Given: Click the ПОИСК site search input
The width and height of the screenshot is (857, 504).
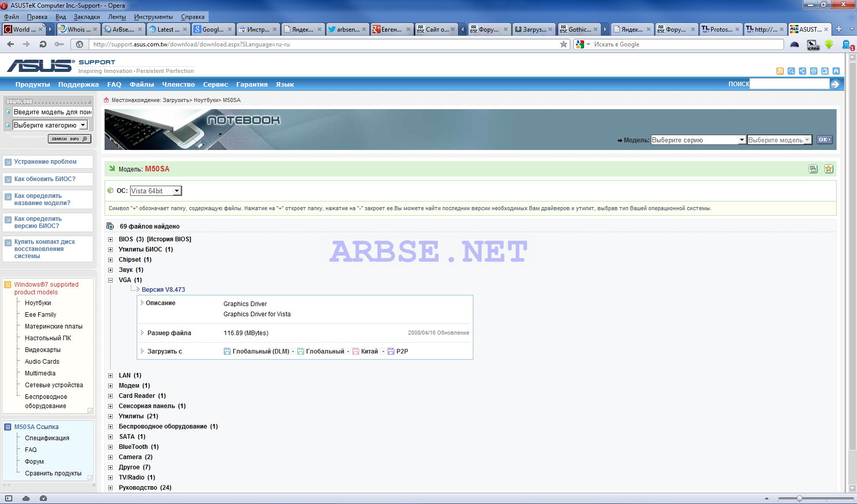Looking at the screenshot, I should coord(790,84).
